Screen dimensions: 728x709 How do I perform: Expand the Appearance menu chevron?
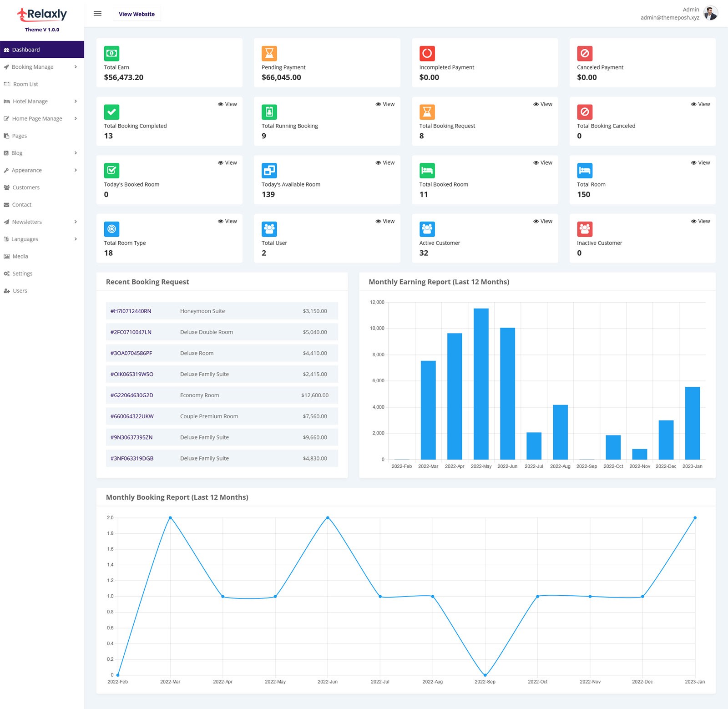(x=76, y=170)
